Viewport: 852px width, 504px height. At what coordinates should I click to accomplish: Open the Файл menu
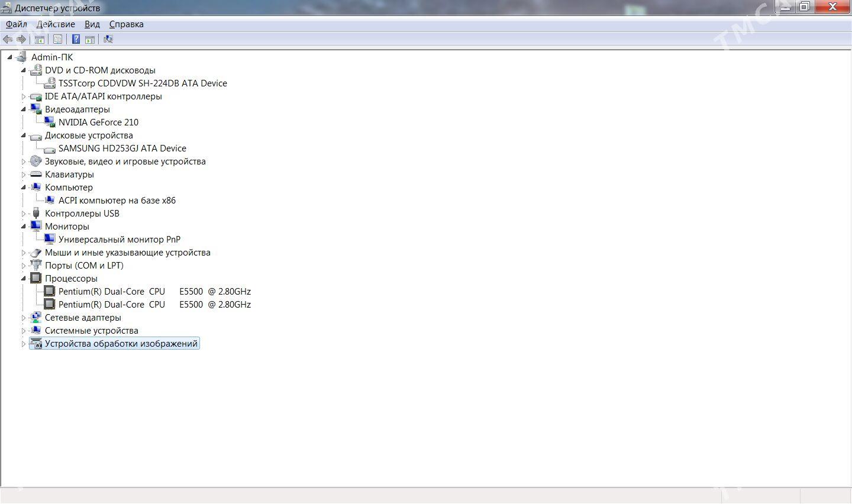tap(17, 24)
